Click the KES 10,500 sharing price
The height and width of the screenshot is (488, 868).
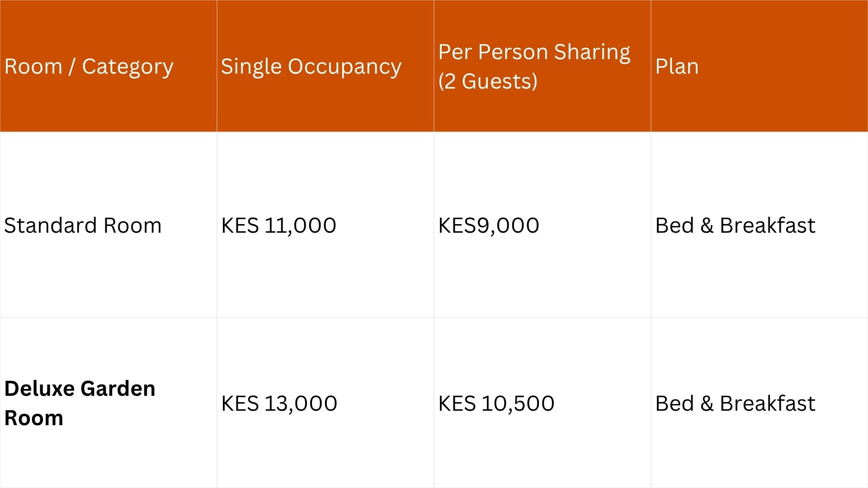point(496,404)
